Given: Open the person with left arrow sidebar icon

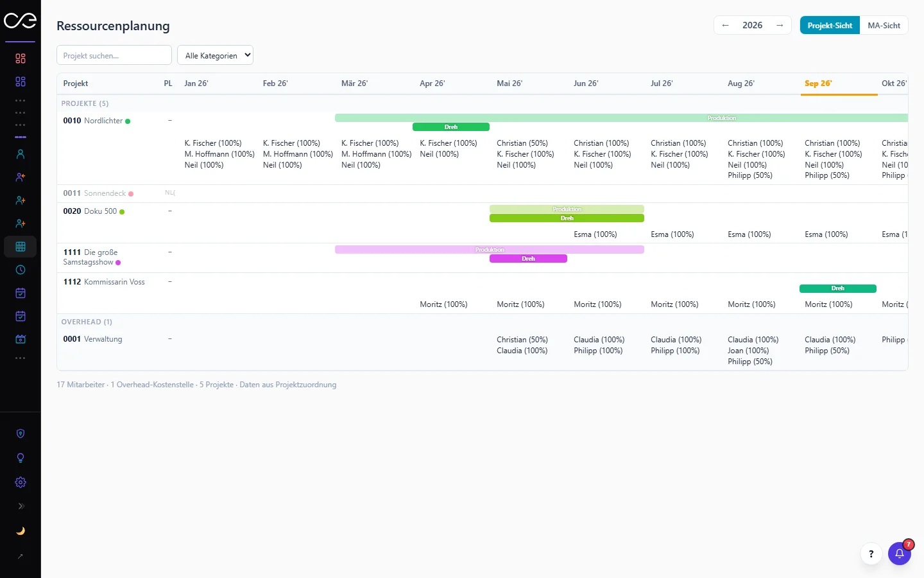Looking at the screenshot, I should point(21,177).
